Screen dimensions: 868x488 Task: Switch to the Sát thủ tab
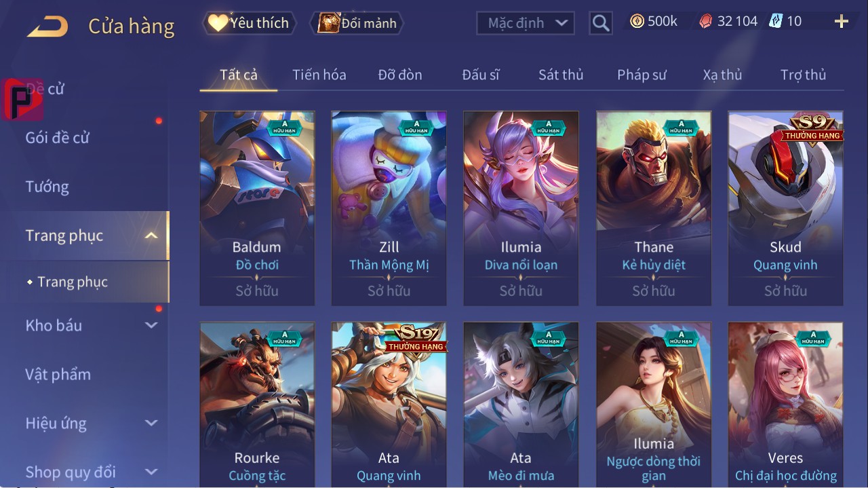561,75
